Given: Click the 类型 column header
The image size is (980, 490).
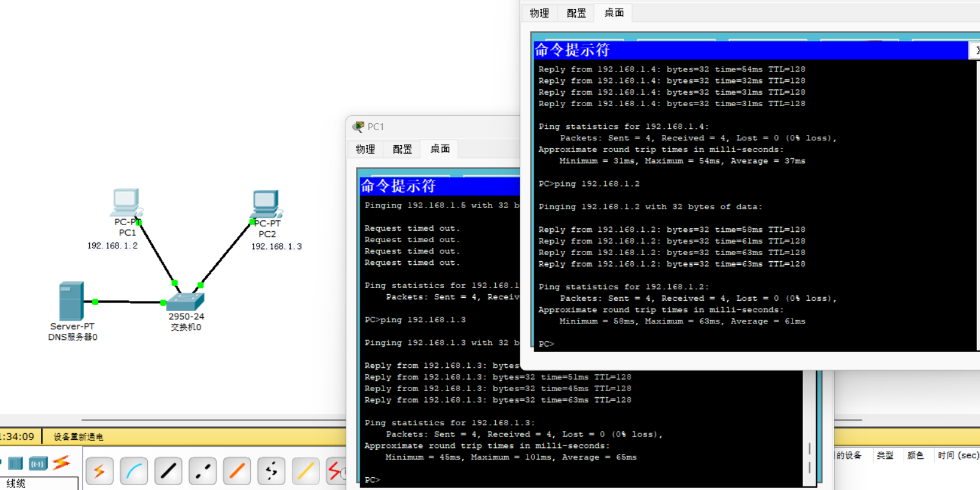Looking at the screenshot, I should (x=885, y=455).
